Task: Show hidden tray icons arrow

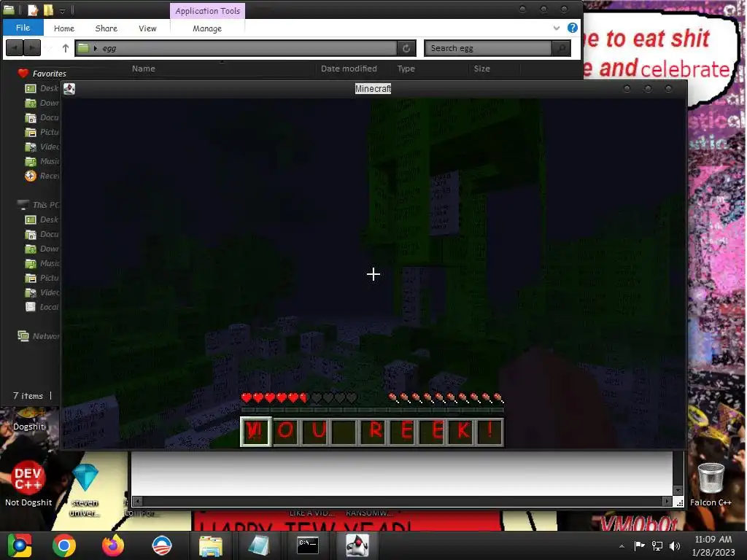Action: (622, 546)
